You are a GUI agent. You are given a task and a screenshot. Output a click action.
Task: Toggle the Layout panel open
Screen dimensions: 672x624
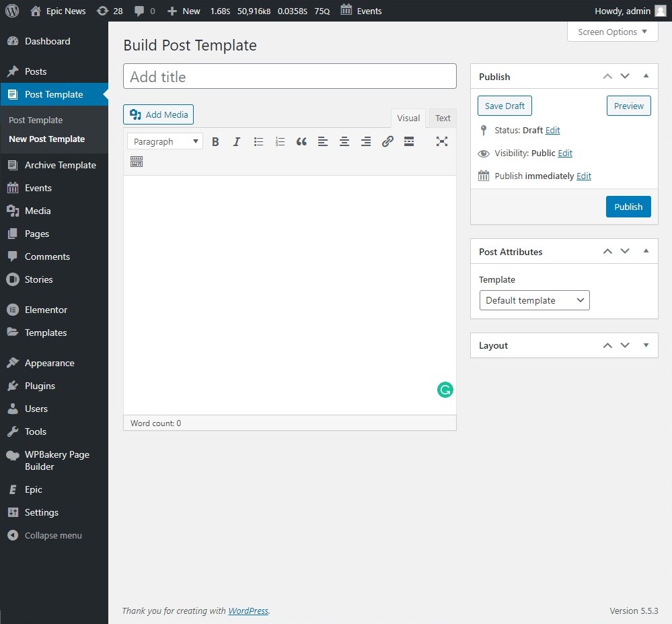[x=646, y=345]
